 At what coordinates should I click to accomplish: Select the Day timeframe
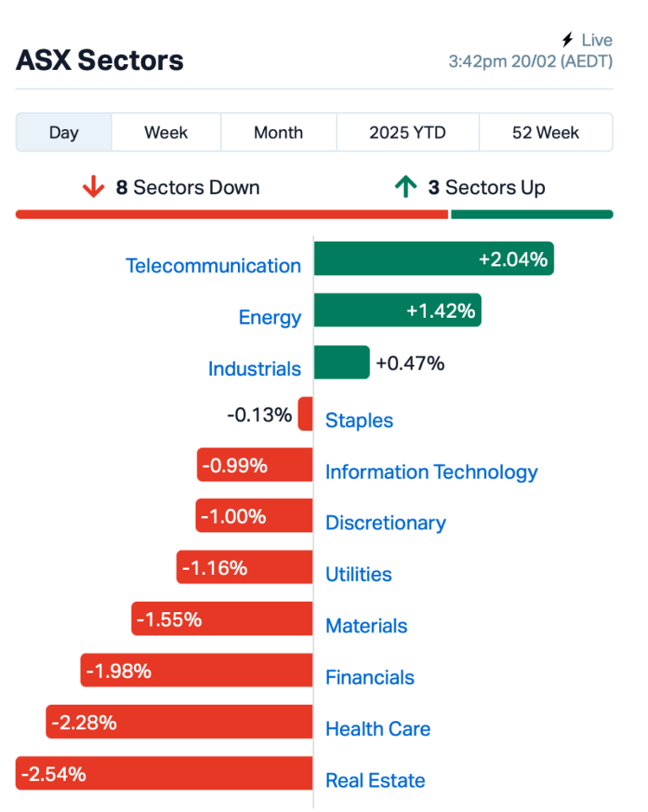point(63,132)
